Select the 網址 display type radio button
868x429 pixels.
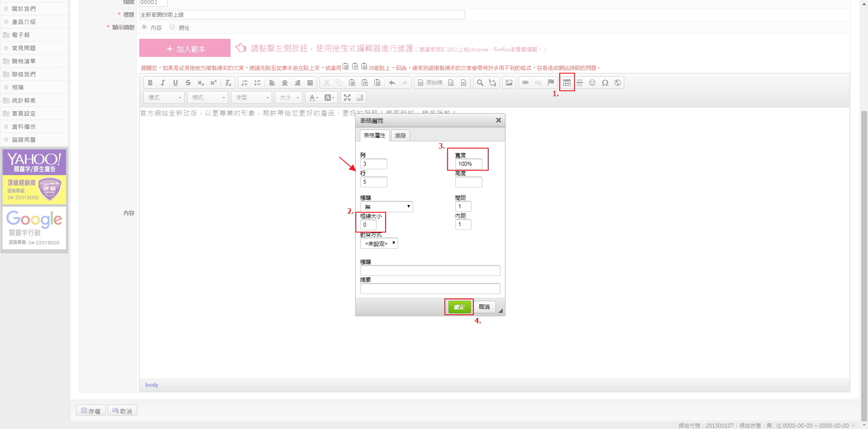tap(172, 27)
